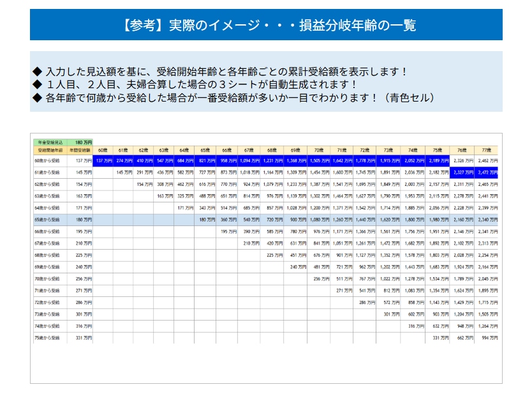Select the 71歳 column header

coord(342,150)
